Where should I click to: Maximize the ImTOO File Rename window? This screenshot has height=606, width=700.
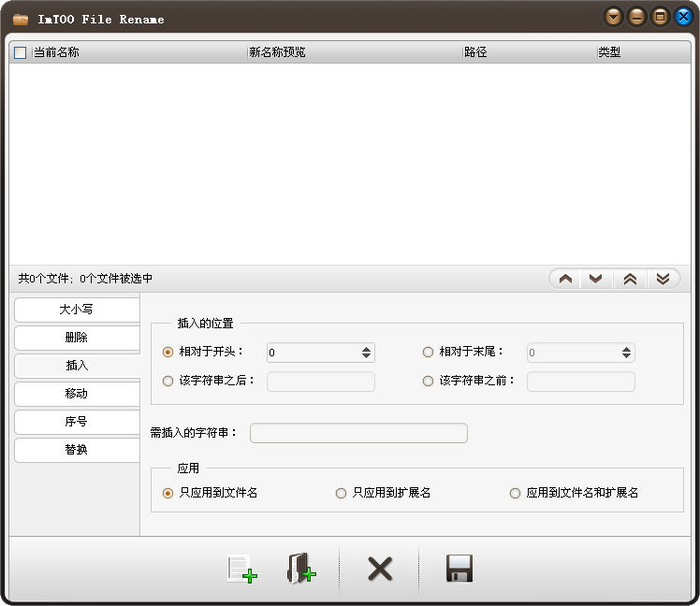tap(660, 18)
